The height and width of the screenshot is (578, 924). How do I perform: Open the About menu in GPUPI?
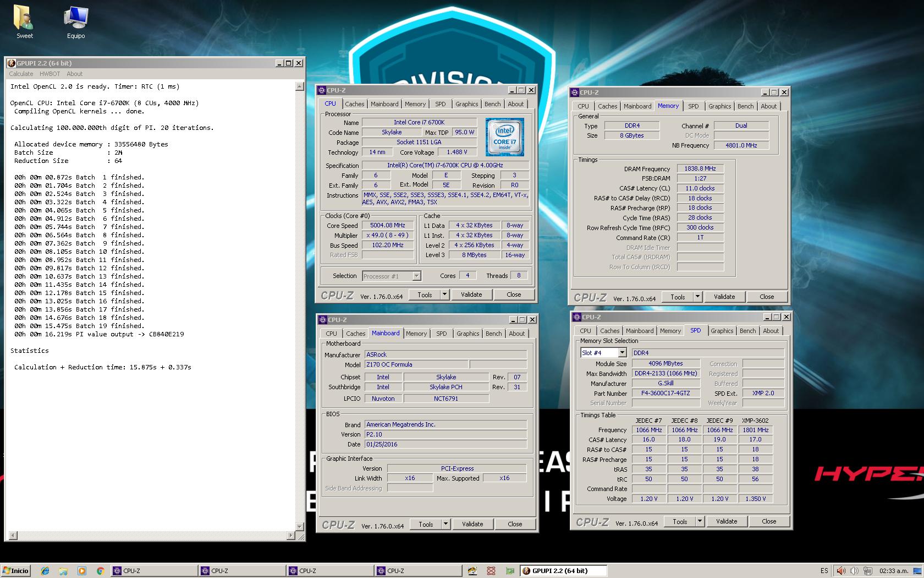click(74, 74)
